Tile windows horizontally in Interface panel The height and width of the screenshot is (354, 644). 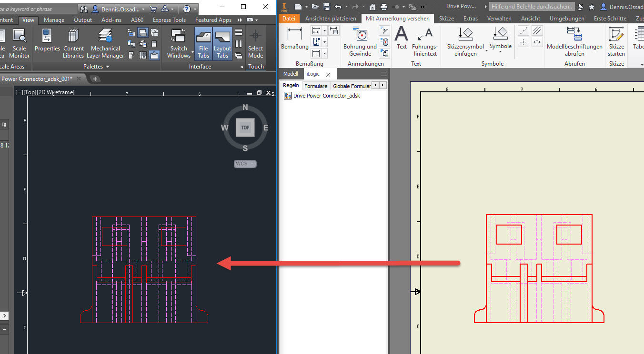click(x=239, y=32)
